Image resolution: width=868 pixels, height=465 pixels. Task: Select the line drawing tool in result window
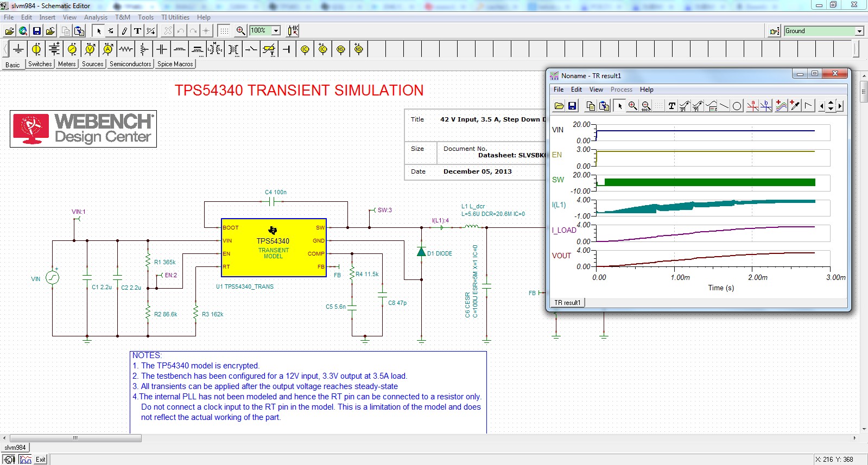(x=724, y=106)
